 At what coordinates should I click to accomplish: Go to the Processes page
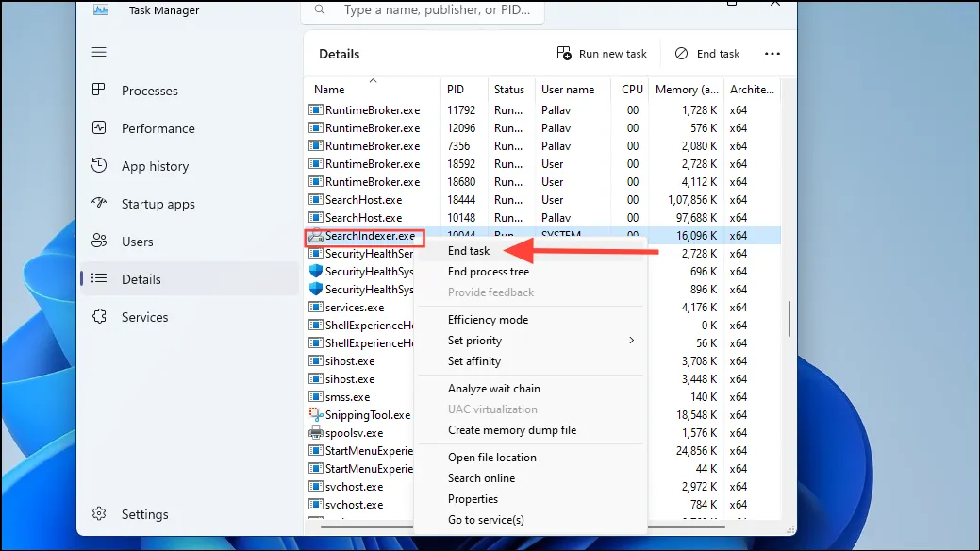(190, 91)
